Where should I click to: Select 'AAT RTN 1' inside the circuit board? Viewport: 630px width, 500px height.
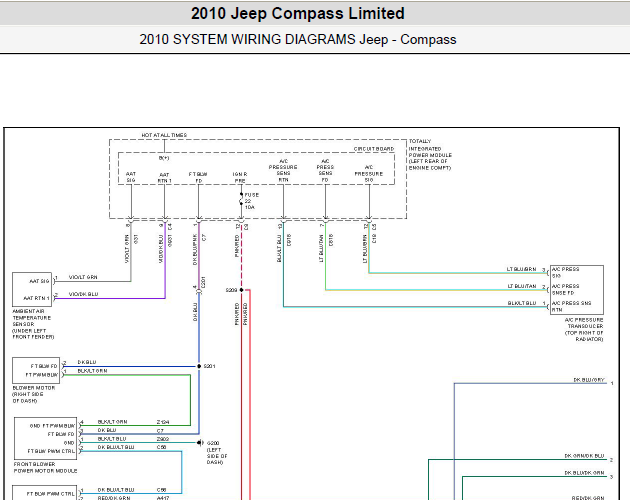pos(164,178)
